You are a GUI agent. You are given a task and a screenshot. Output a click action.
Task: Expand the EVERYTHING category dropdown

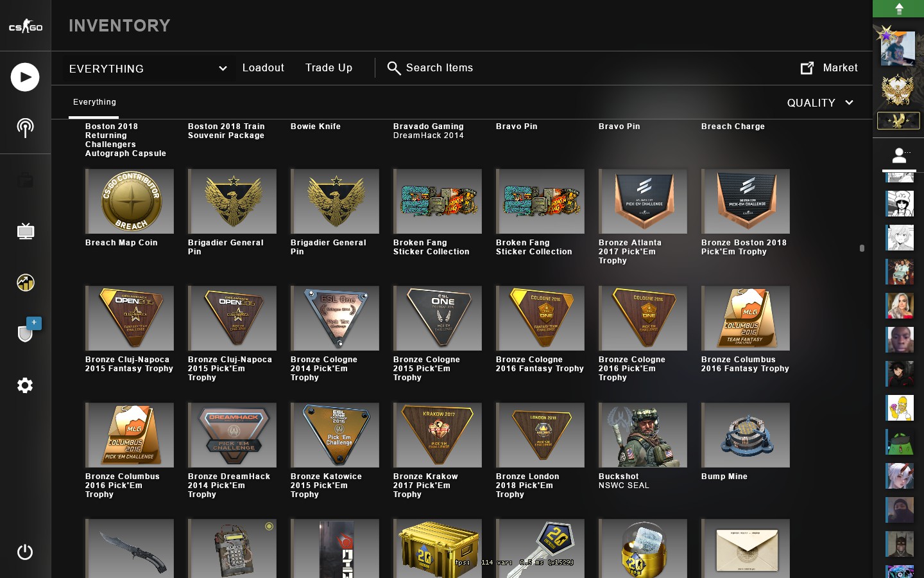coord(148,69)
